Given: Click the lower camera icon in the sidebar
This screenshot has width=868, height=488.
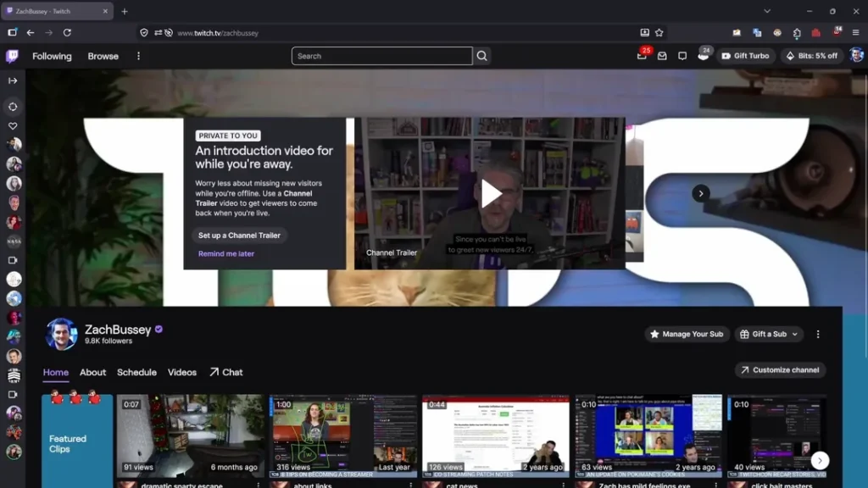Looking at the screenshot, I should [x=13, y=395].
